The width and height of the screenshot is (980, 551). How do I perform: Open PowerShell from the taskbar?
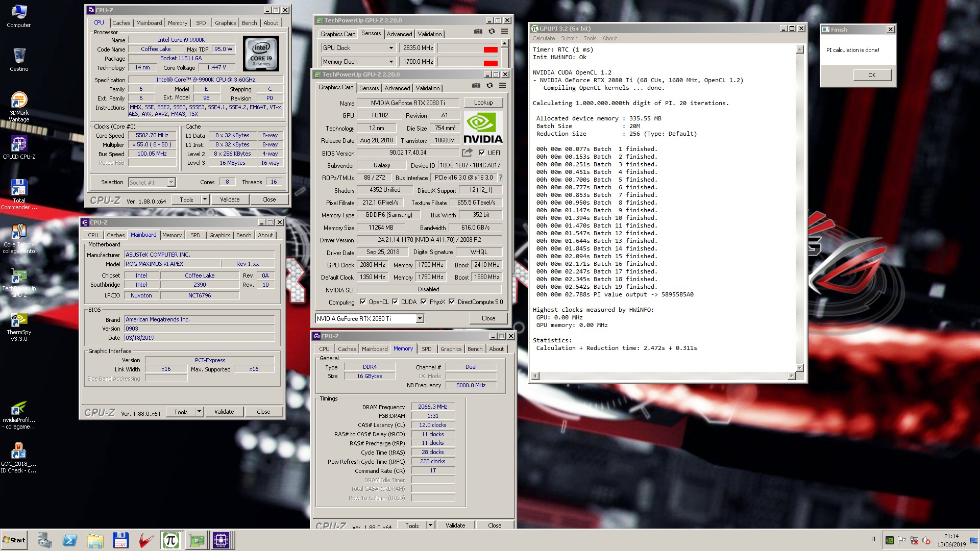70,540
